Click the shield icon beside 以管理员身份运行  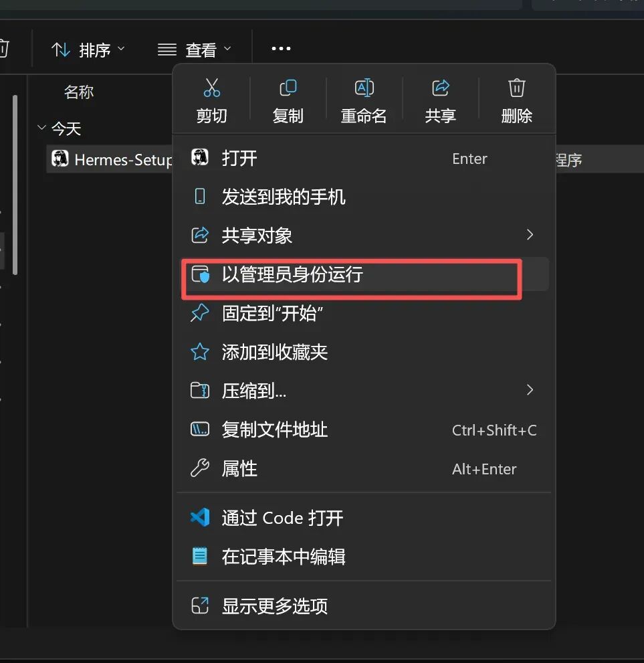201,274
